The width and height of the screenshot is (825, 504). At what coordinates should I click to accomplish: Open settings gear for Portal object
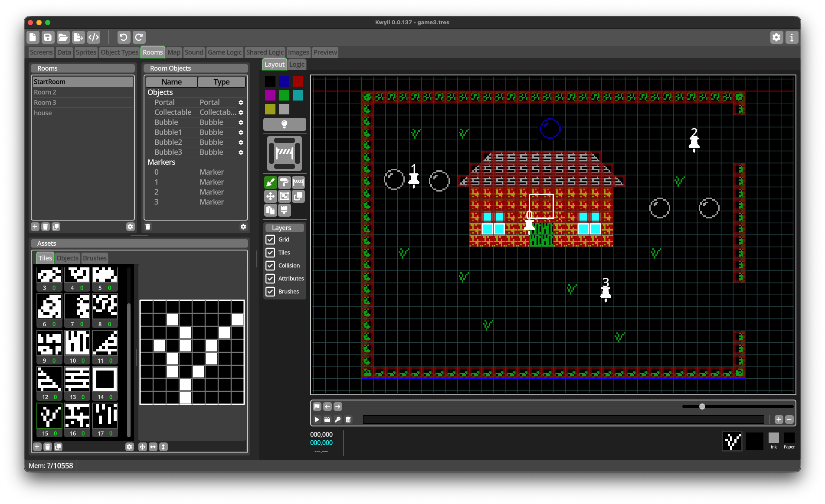tap(241, 103)
